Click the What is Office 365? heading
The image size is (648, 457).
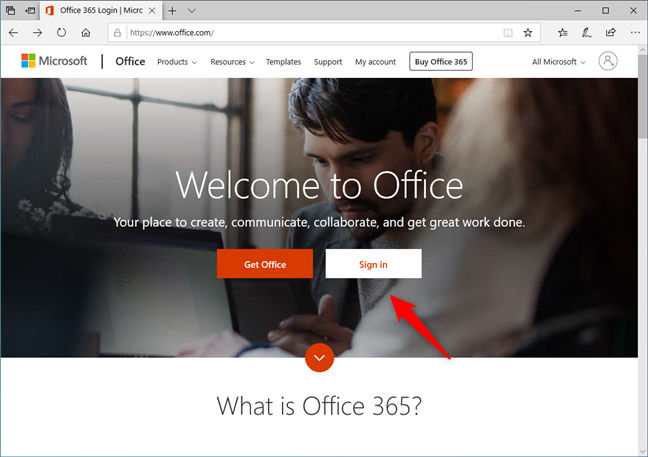pos(319,406)
